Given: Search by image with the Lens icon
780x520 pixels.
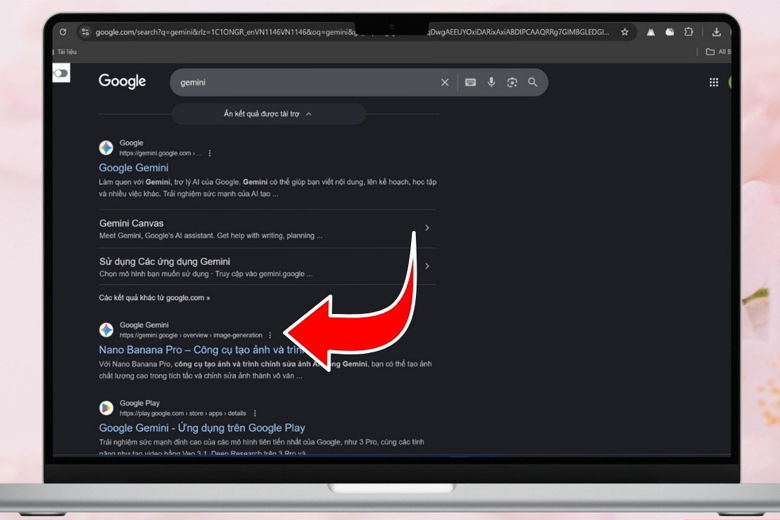Looking at the screenshot, I should 512,82.
